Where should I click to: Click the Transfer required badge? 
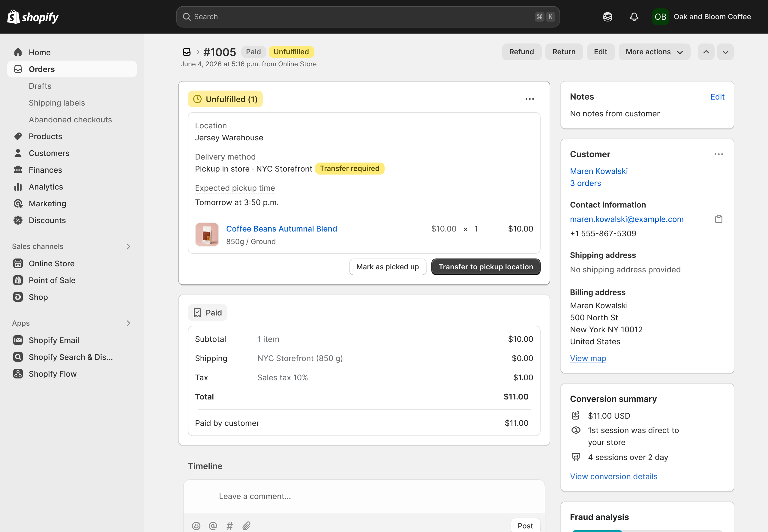(x=349, y=168)
